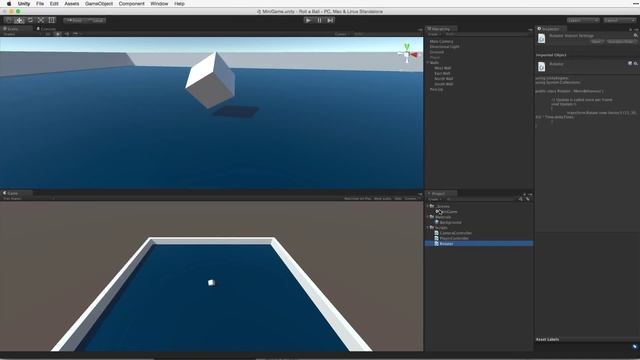Open Scene view Gizmos dropdown
Screen dimensions: 640x360
(x=342, y=34)
